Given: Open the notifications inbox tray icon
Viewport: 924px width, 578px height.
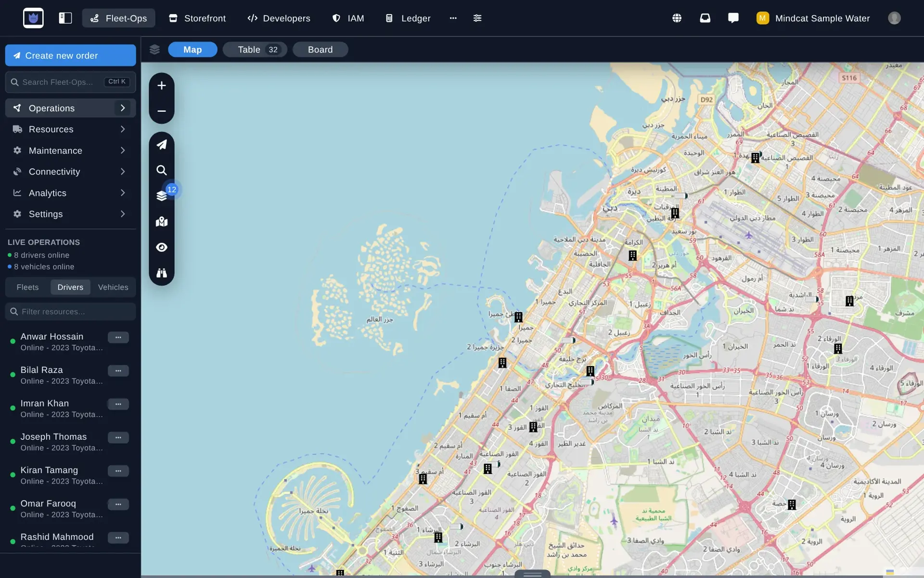Looking at the screenshot, I should [x=705, y=18].
